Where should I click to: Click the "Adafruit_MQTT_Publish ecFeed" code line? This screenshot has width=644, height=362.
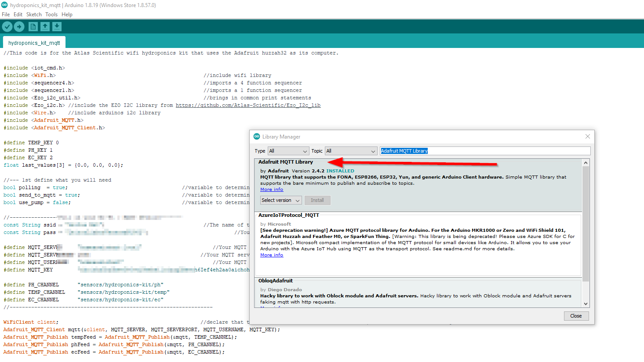coord(114,352)
